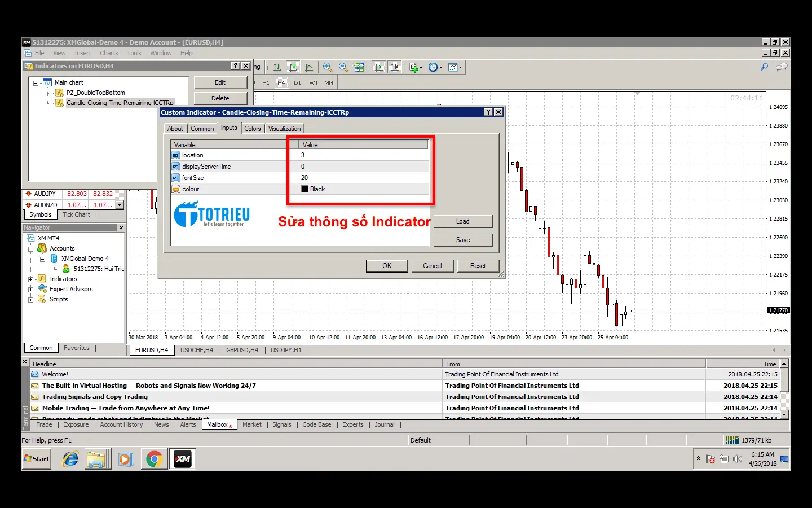Click the Zoom Out magnifier icon
The height and width of the screenshot is (508, 812).
pyautogui.click(x=343, y=67)
